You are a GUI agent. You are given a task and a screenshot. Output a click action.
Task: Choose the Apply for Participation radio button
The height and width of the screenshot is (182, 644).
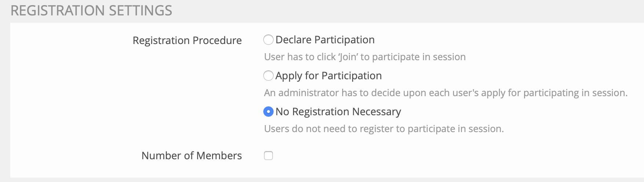pyautogui.click(x=268, y=76)
